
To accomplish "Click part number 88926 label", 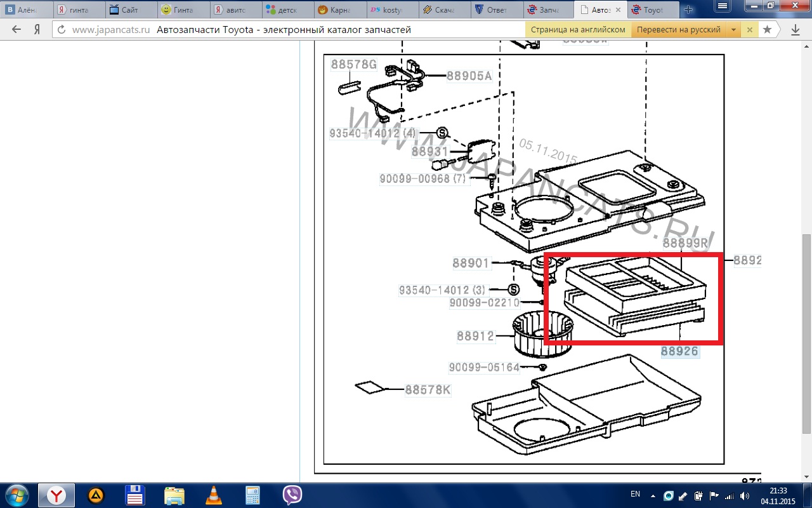I will (679, 351).
